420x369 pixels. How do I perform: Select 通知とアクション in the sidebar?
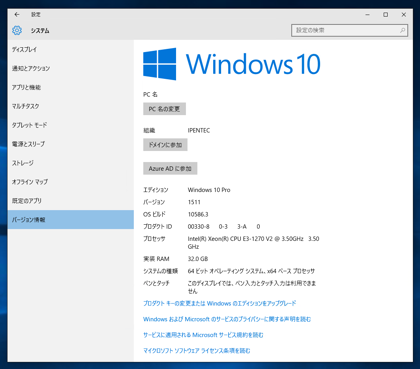pos(71,68)
